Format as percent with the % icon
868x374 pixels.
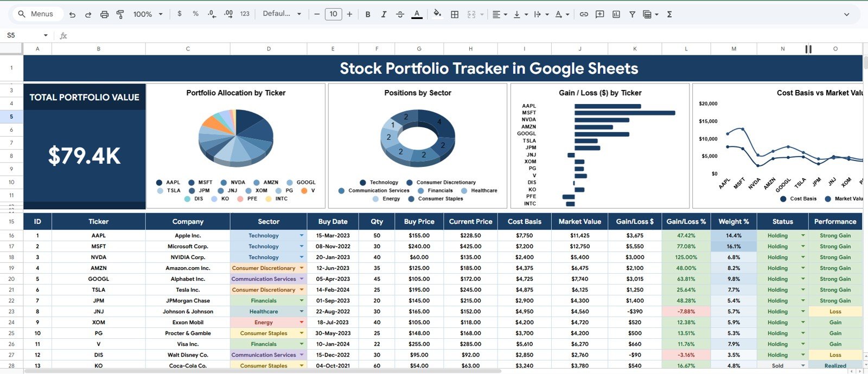click(x=195, y=14)
